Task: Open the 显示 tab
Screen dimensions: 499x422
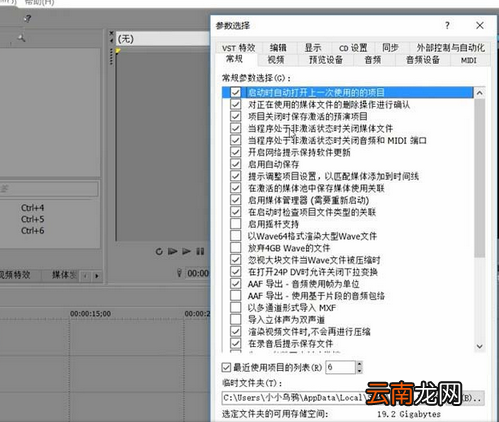Action: coord(313,48)
